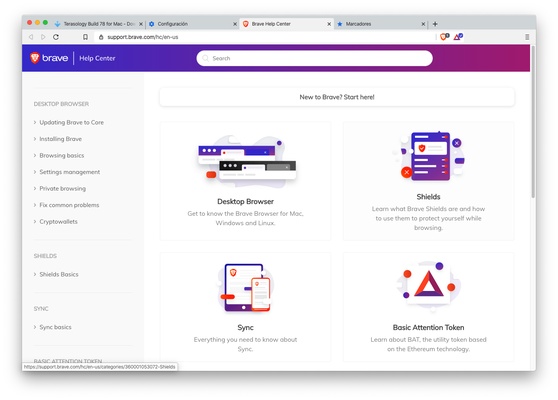Open the Settings management link
This screenshot has width=558, height=400.
(70, 172)
